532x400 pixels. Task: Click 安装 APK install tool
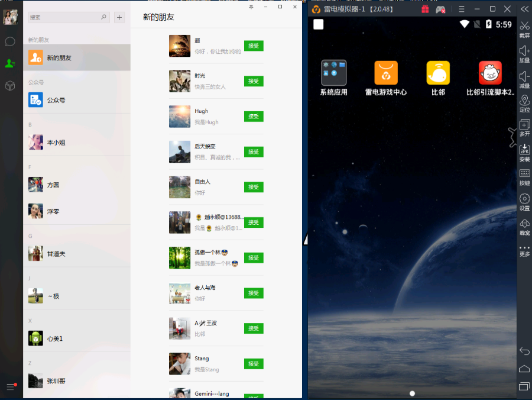coord(524,153)
